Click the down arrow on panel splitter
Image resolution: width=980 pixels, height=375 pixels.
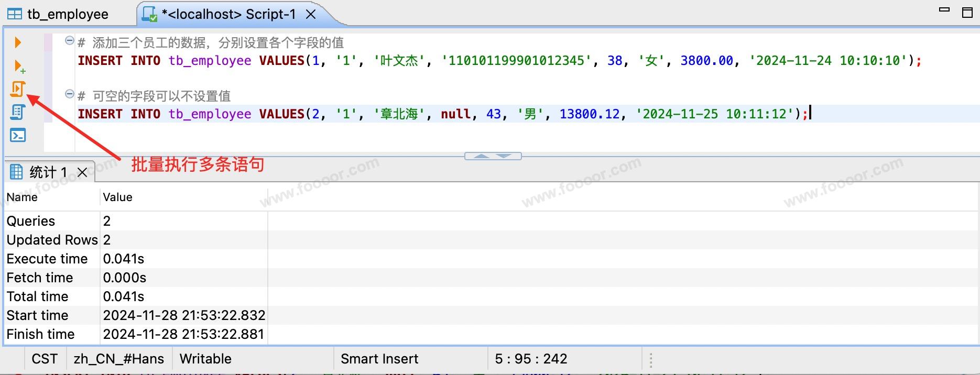pos(504,156)
